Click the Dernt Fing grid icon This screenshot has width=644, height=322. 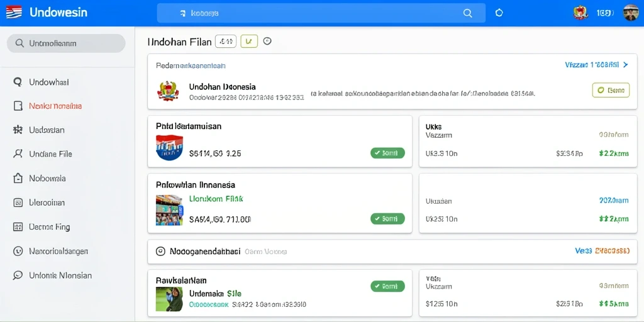point(18,226)
